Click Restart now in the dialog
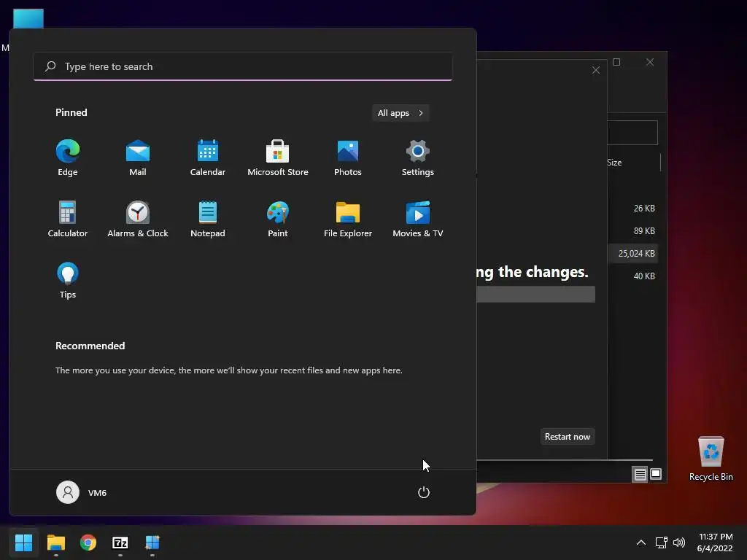Viewport: 747px width, 560px height. 568,437
